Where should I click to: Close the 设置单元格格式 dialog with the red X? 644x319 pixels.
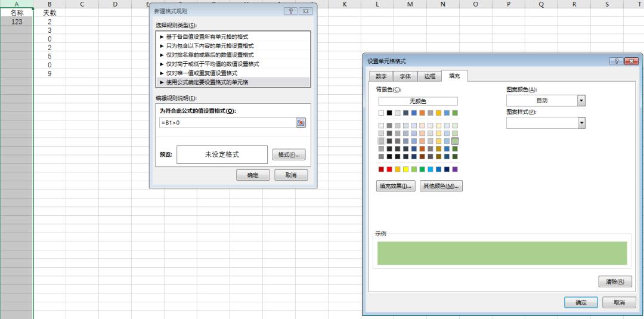pos(630,61)
